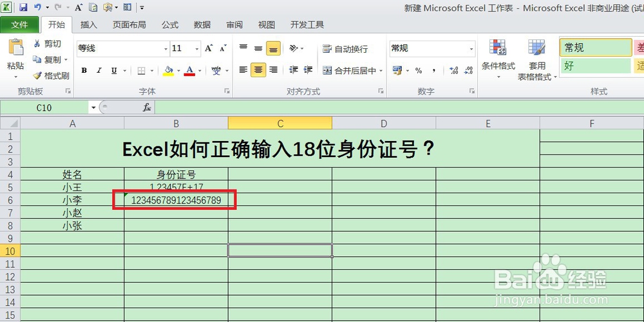Undo the last action
Viewport: 644px width, 322px height.
pos(37,7)
